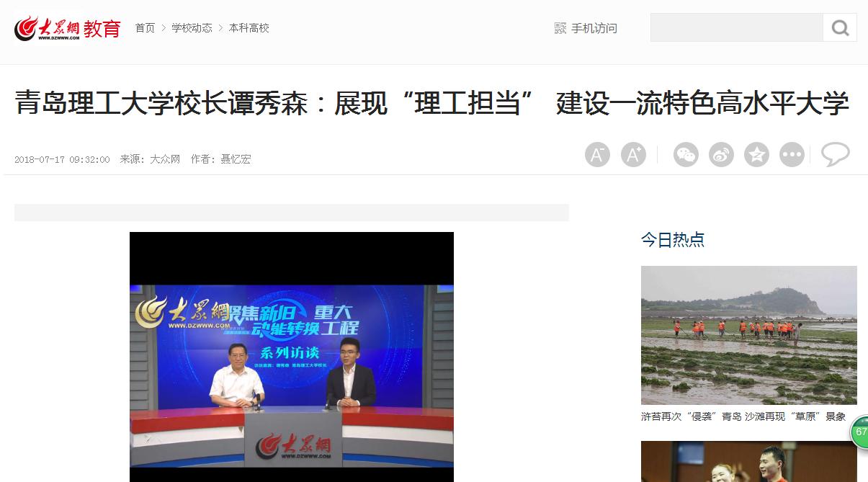Open 学校动态 breadcrumb link
Screen dimensions: 868x482
192,28
